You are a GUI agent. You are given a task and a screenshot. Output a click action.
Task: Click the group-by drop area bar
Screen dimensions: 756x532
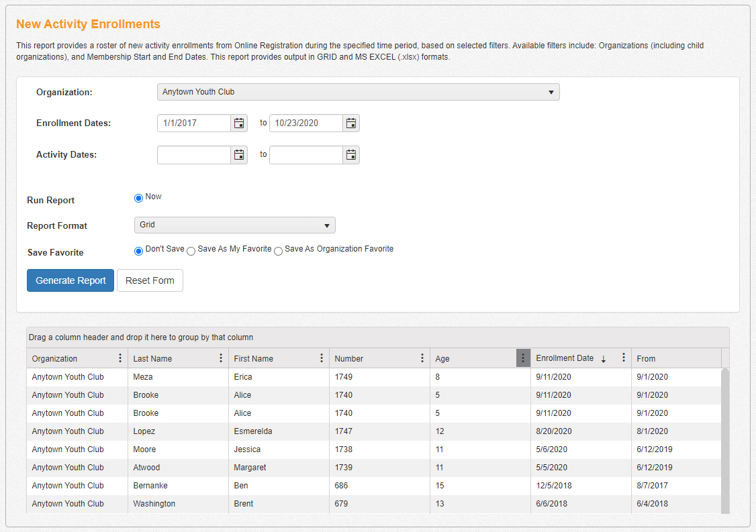tap(378, 337)
